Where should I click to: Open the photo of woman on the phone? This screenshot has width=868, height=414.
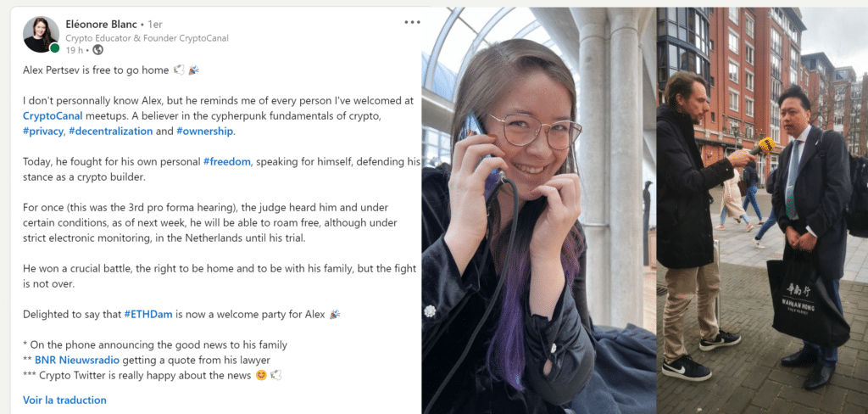[x=538, y=210]
